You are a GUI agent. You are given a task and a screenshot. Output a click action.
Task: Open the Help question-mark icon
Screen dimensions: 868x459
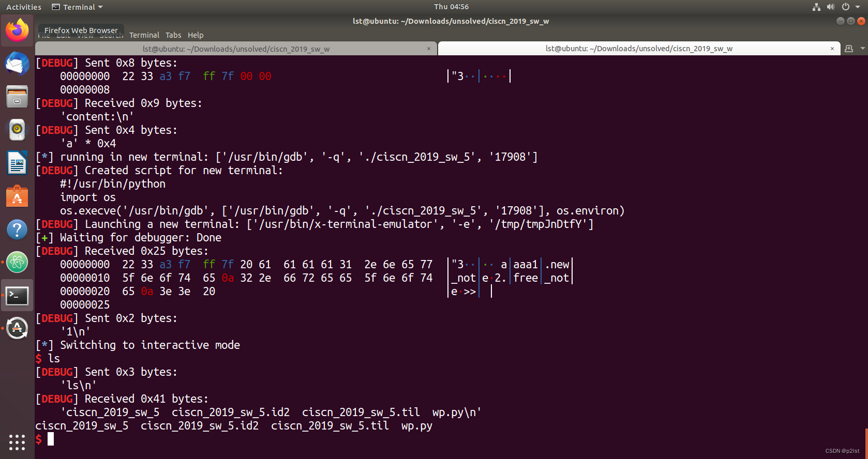point(17,229)
